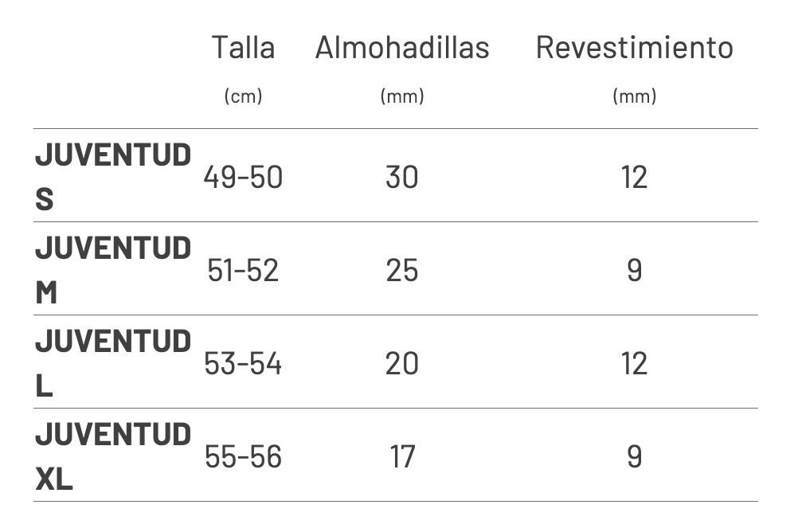Click the JUVENTUD XL row label
Screen dimensions: 798x532
(x=112, y=456)
